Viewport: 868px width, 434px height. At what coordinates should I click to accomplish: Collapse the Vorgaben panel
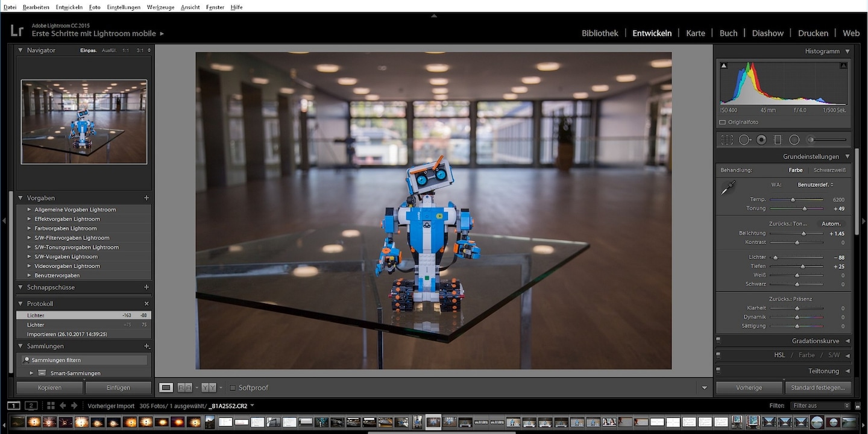click(20, 198)
